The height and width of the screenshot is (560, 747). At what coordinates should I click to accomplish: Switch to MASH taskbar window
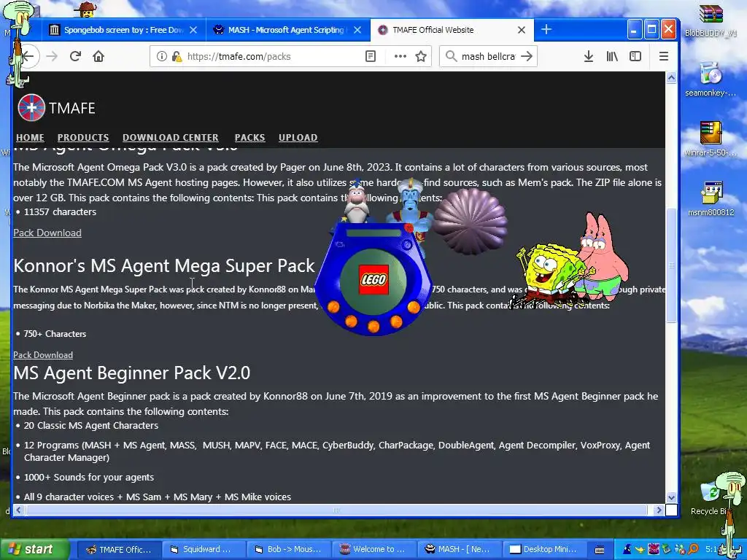458,549
